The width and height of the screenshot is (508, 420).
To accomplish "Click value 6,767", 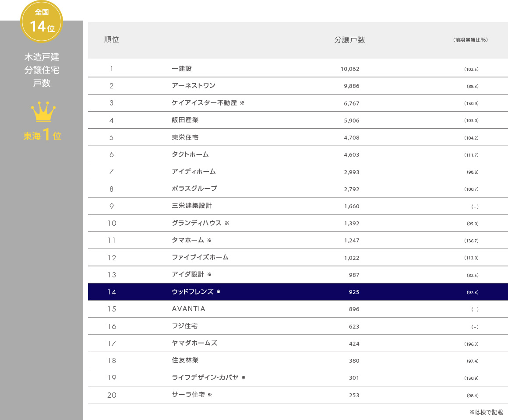I will [x=352, y=103].
